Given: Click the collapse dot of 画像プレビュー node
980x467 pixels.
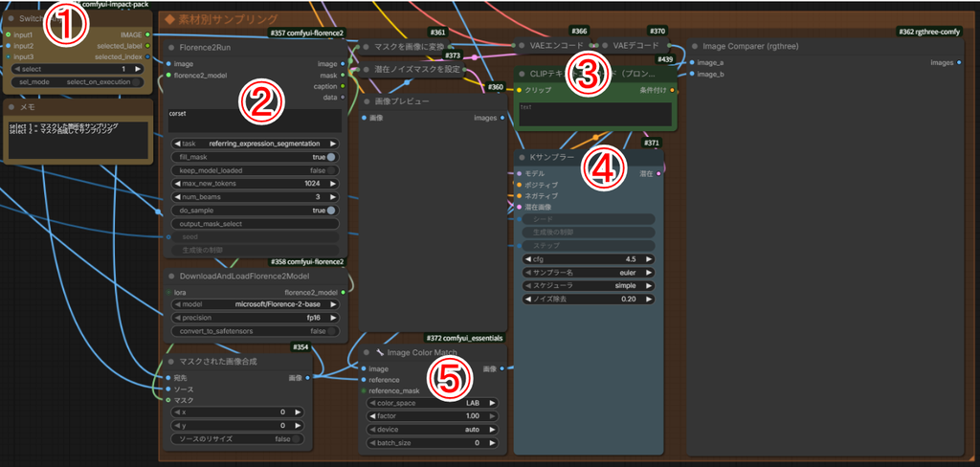Looking at the screenshot, I should pos(367,101).
